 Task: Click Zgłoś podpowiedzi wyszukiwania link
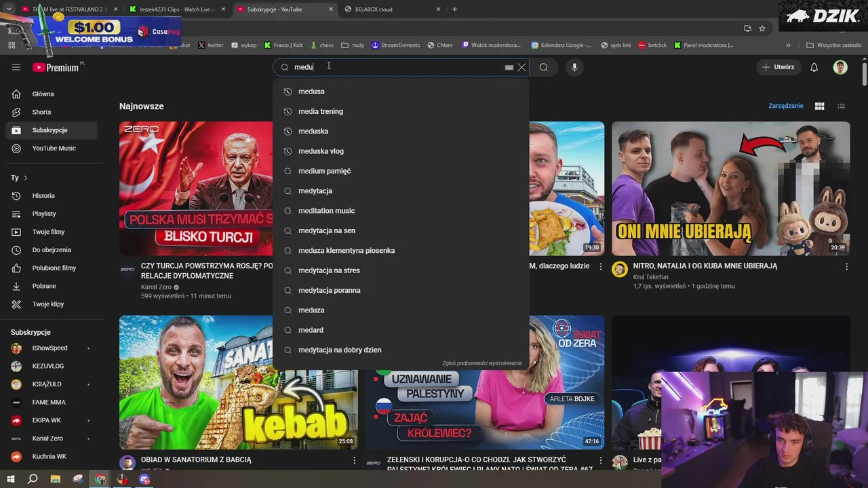tap(482, 363)
